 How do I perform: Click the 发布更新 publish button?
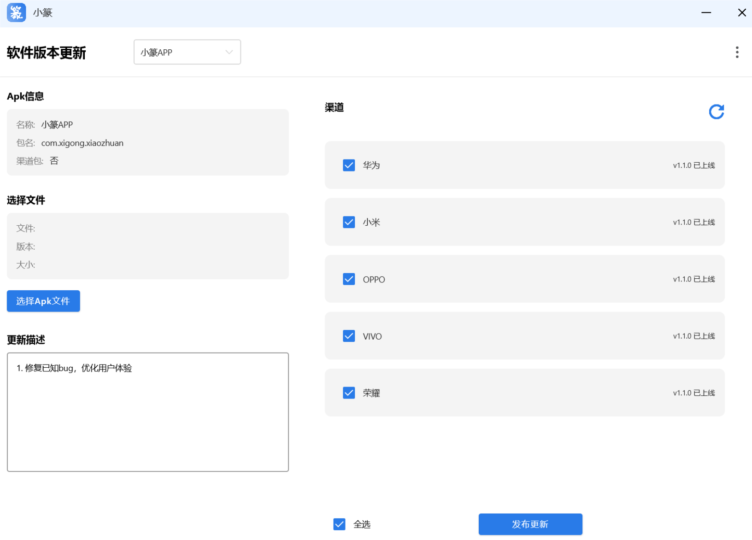[530, 524]
